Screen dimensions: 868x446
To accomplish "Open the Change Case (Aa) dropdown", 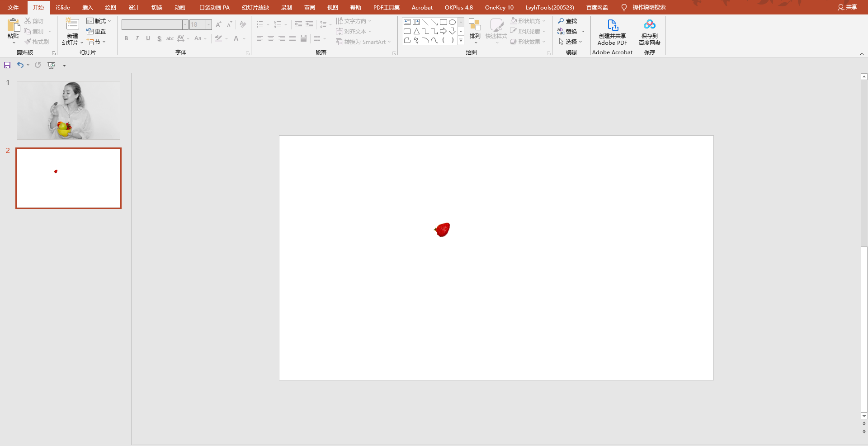I will (200, 38).
